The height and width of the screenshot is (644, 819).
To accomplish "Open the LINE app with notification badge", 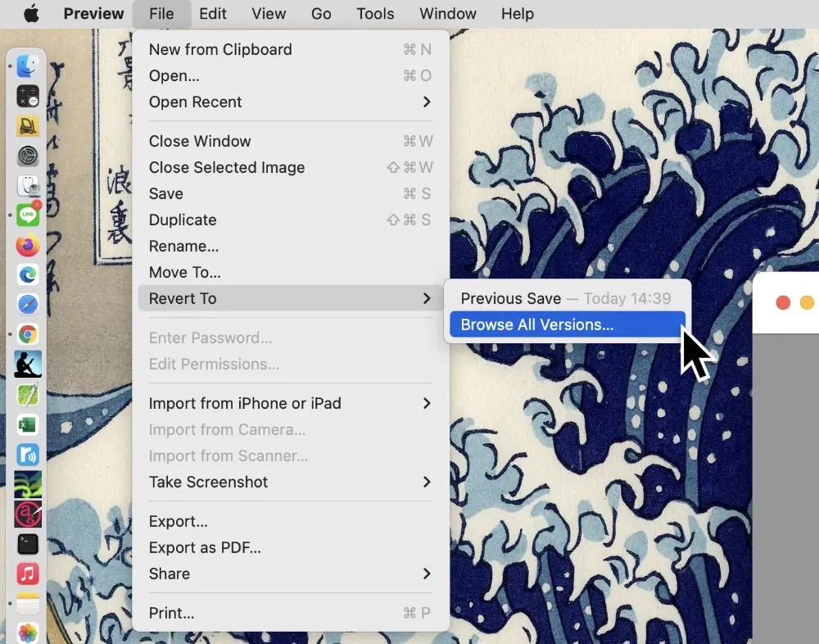I will (27, 215).
